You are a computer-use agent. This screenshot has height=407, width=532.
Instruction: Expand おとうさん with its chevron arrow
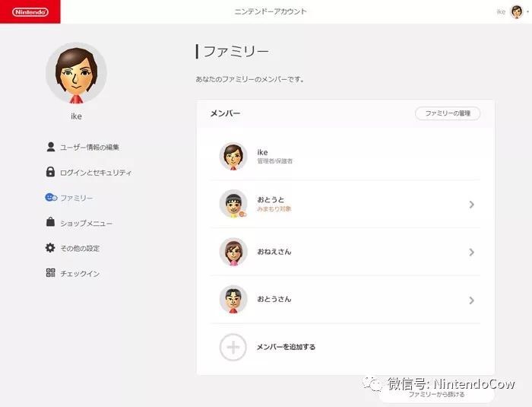point(472,300)
